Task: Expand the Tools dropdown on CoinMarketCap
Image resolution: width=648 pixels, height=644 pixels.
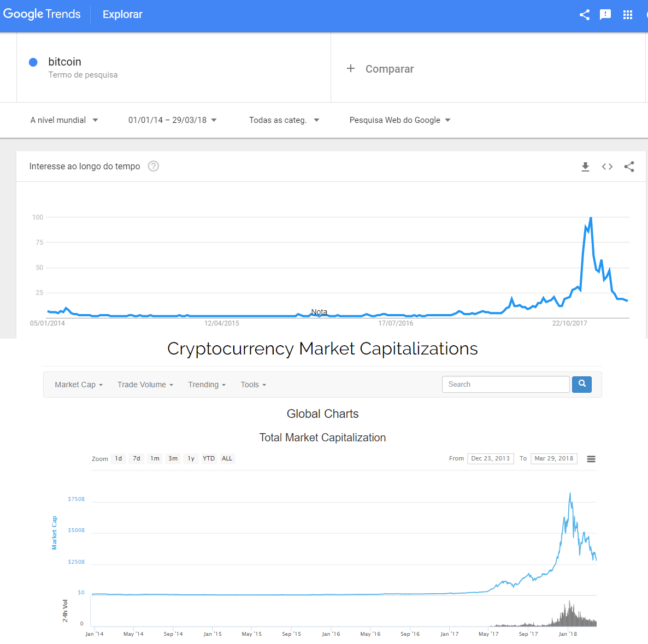Action: [252, 384]
